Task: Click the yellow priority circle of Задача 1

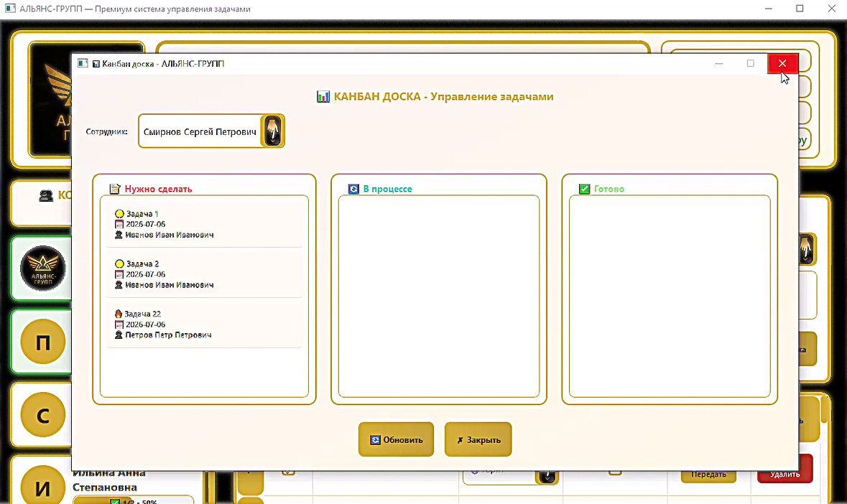Action: tap(119, 214)
